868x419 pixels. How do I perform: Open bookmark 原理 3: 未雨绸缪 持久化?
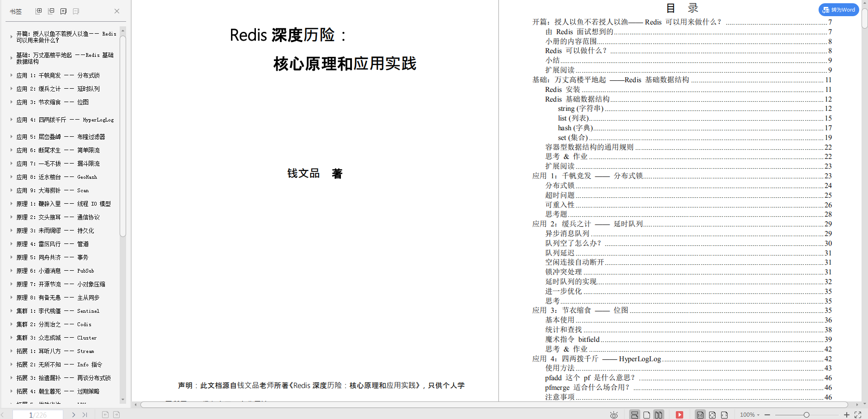[55, 231]
